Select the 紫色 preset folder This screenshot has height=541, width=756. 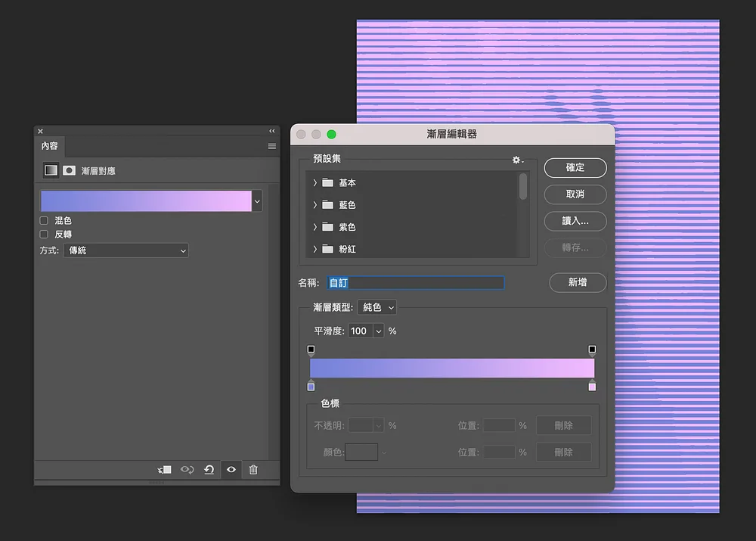[x=347, y=227]
